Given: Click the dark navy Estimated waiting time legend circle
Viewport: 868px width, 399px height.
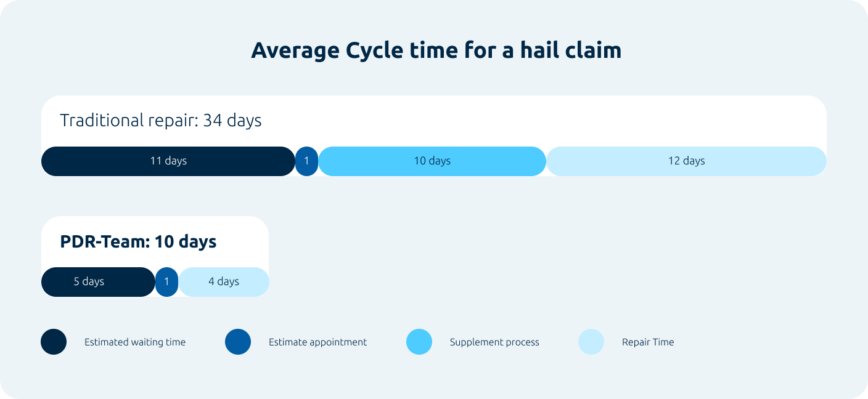Looking at the screenshot, I should pyautogui.click(x=54, y=342).
